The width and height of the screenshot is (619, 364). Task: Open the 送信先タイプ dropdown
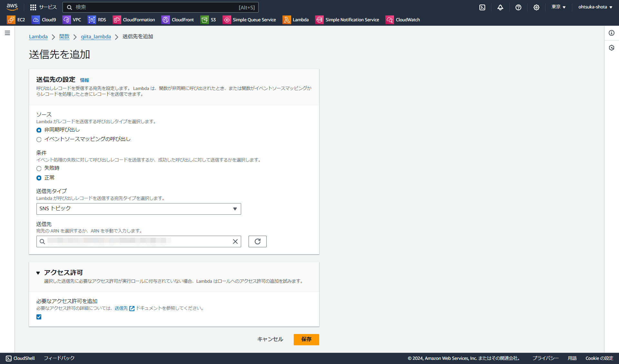click(x=139, y=209)
